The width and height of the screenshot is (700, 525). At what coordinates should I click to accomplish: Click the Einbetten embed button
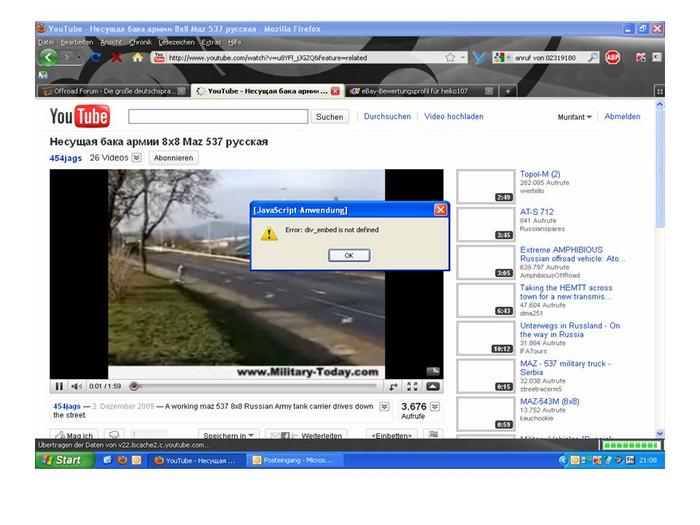pos(392,435)
